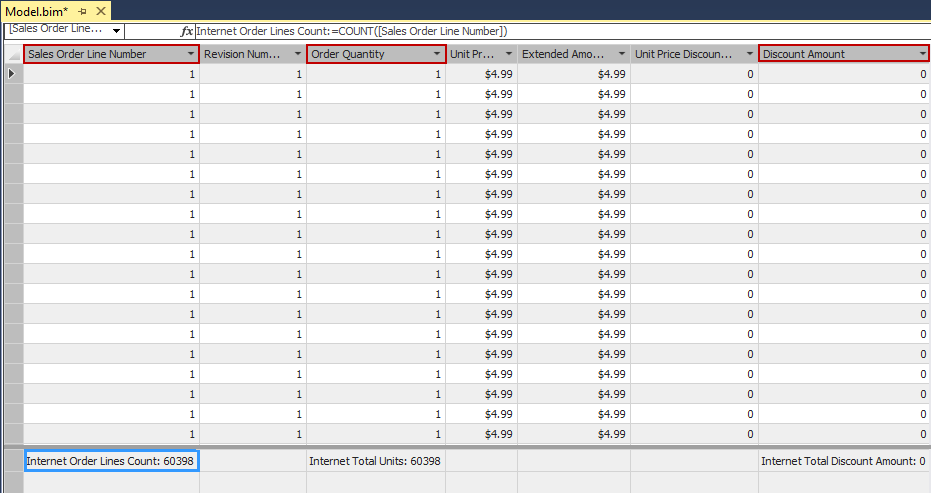This screenshot has width=931, height=493.
Task: Close the Model.bim tab
Action: tap(101, 10)
